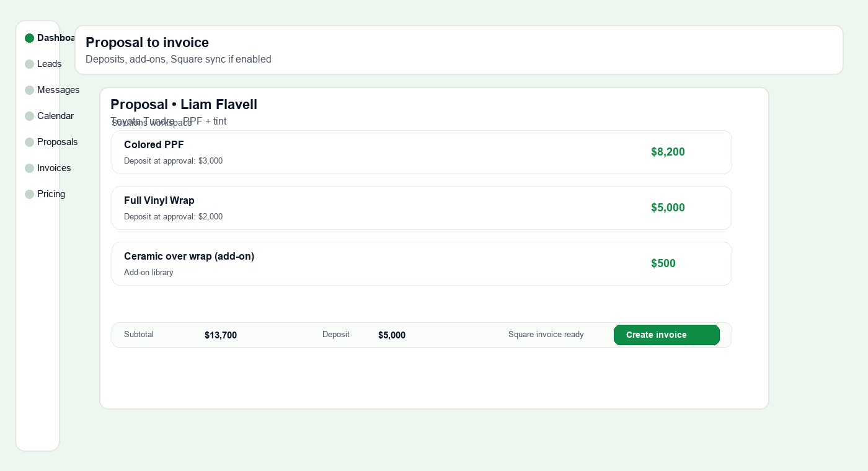Screen dimensions: 868x471
Task: Toggle the Ceramic over wrap add-on
Action: click(x=422, y=263)
